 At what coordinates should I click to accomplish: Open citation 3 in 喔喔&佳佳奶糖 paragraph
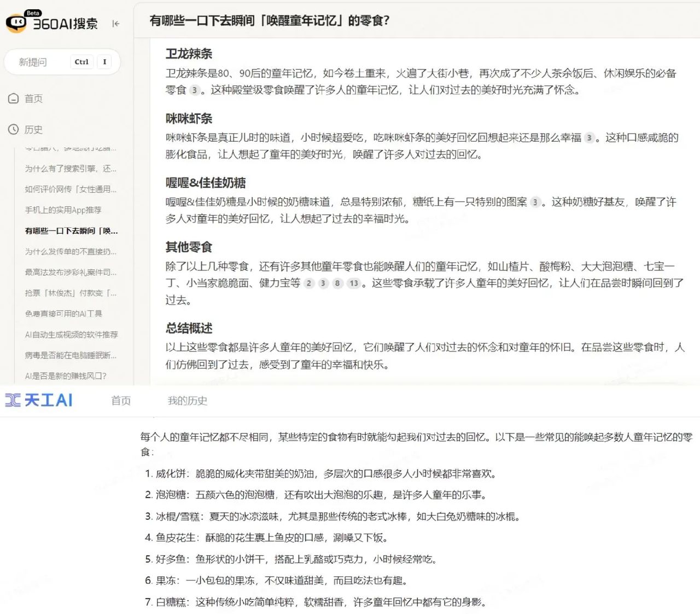(534, 201)
